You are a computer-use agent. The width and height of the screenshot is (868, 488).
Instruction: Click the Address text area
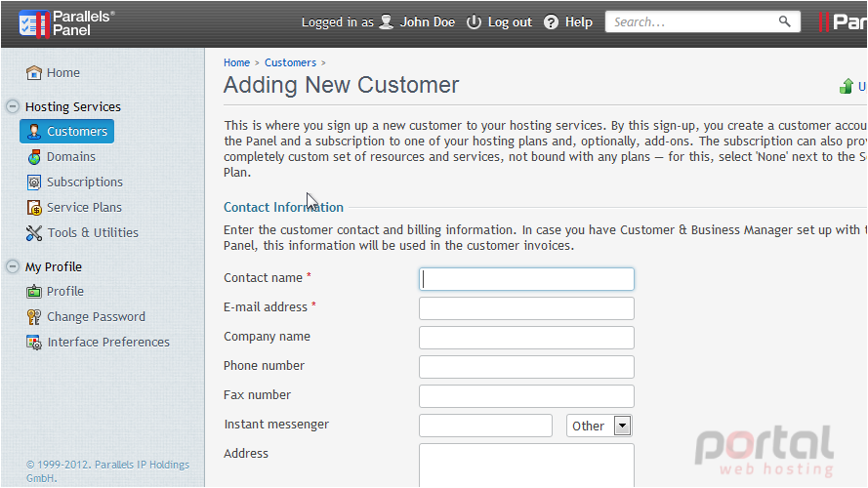click(x=526, y=466)
